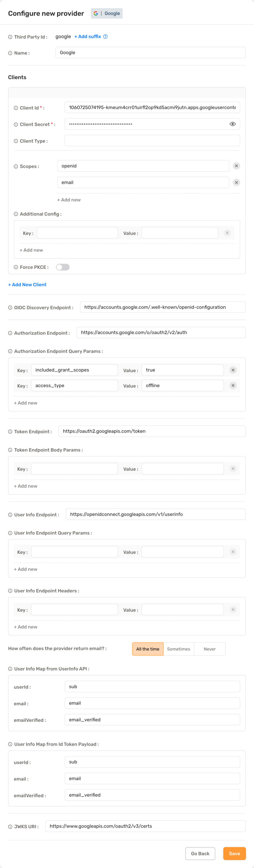Enable the Force PKCE toggle
The height and width of the screenshot is (868, 254).
[x=62, y=267]
